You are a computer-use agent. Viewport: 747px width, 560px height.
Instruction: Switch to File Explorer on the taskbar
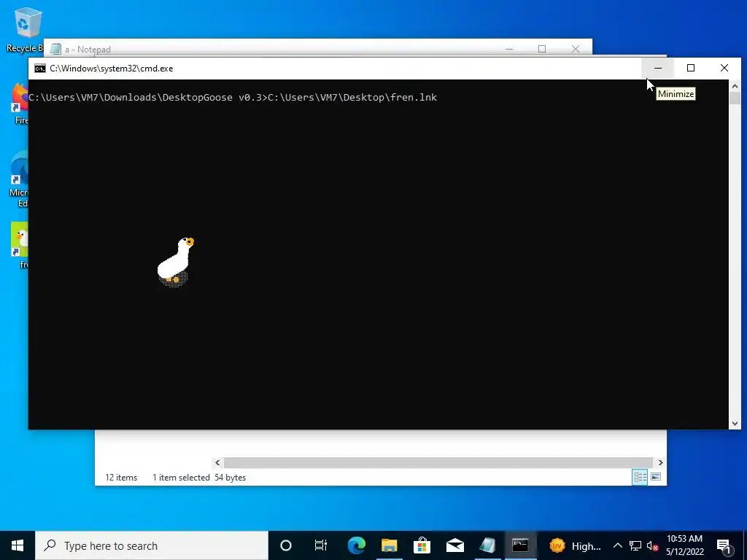click(390, 545)
